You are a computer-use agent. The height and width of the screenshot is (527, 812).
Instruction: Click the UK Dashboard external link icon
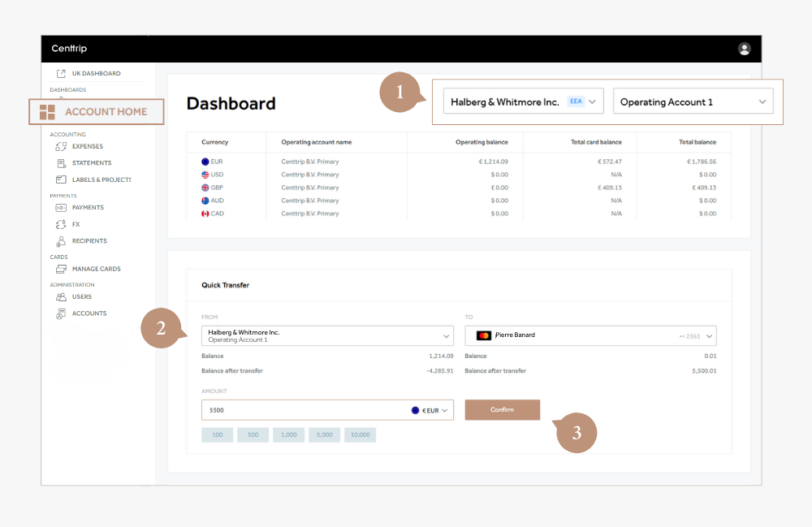pyautogui.click(x=61, y=74)
